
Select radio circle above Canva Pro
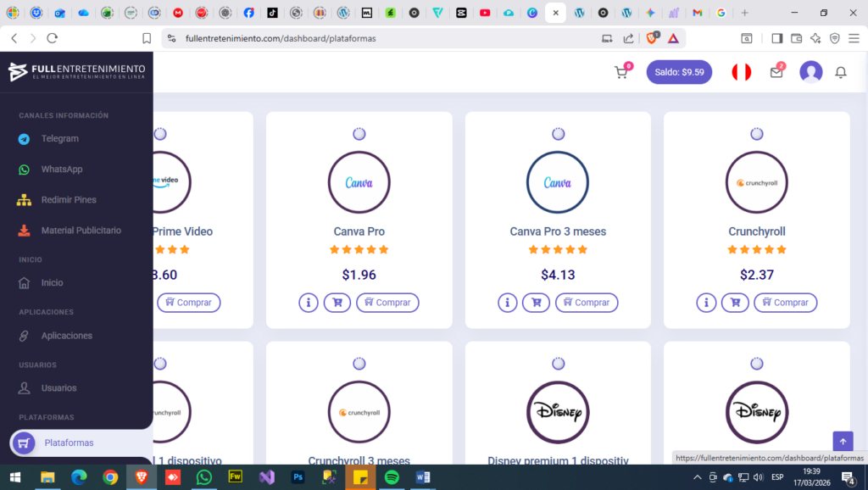coord(359,134)
